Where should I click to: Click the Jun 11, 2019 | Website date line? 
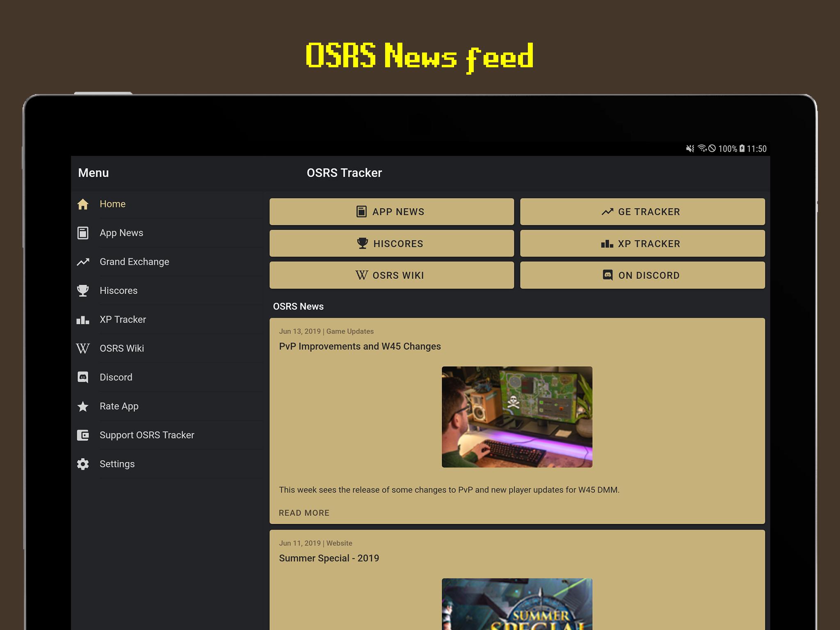tap(315, 543)
